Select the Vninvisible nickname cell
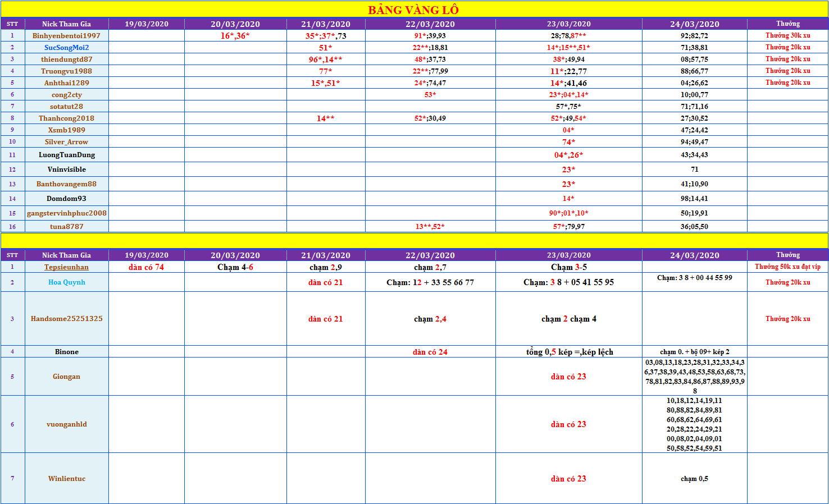 [66, 169]
